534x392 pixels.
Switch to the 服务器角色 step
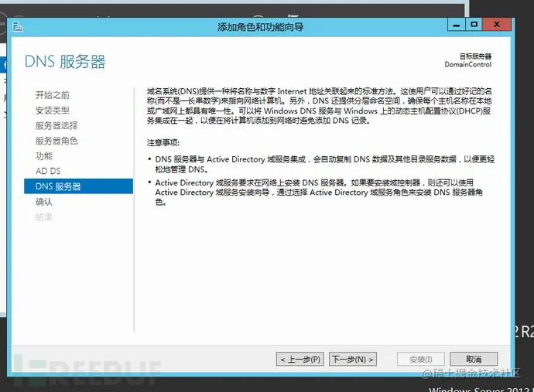tap(56, 141)
